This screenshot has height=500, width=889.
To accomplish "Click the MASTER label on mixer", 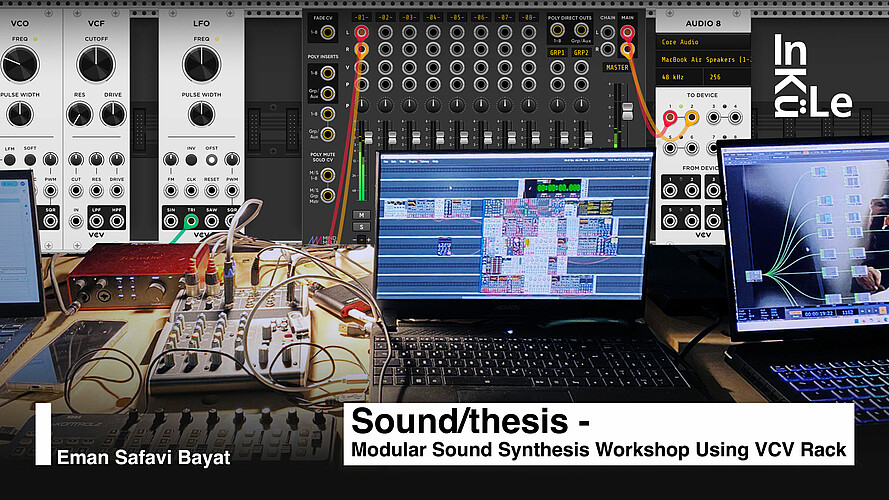I will pyautogui.click(x=617, y=67).
